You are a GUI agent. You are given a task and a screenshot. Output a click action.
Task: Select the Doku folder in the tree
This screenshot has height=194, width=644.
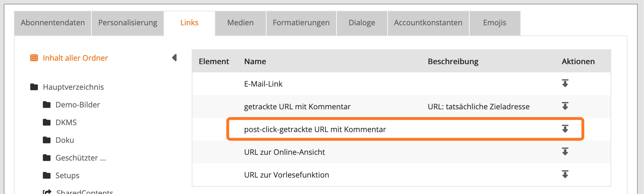click(65, 140)
